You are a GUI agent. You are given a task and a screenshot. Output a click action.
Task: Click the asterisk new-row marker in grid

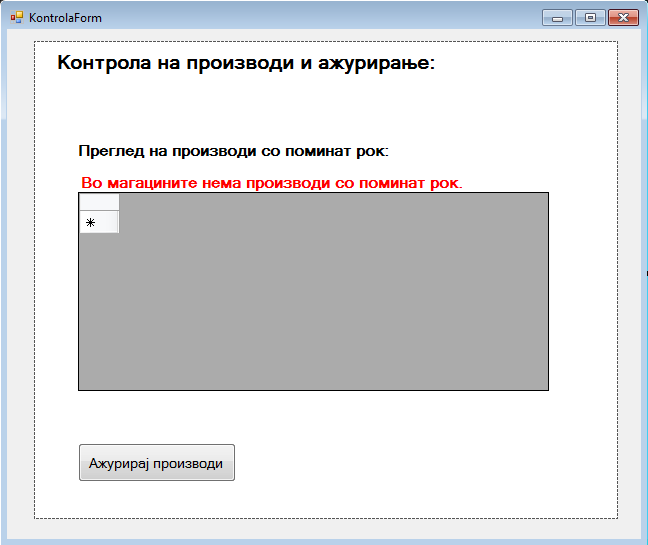click(90, 223)
